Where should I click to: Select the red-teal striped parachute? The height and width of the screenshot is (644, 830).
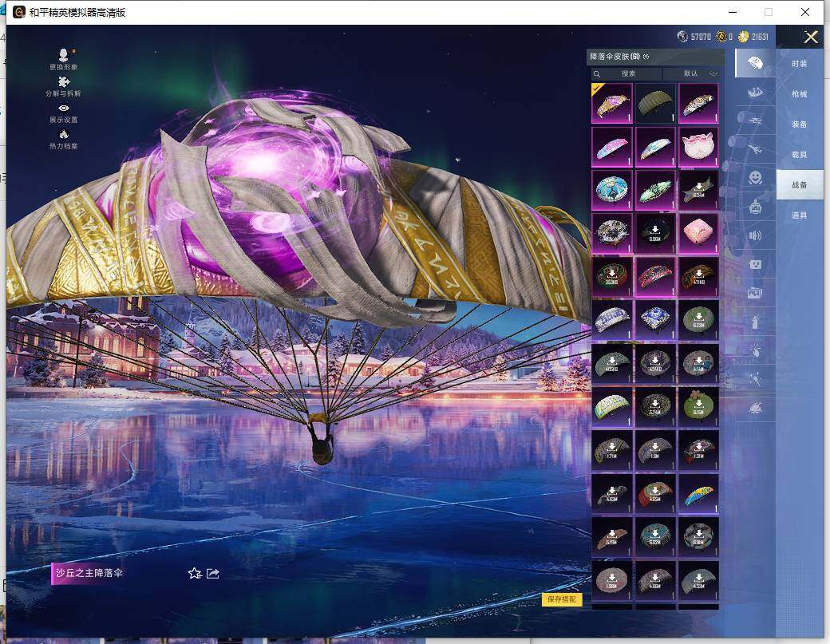click(x=655, y=277)
